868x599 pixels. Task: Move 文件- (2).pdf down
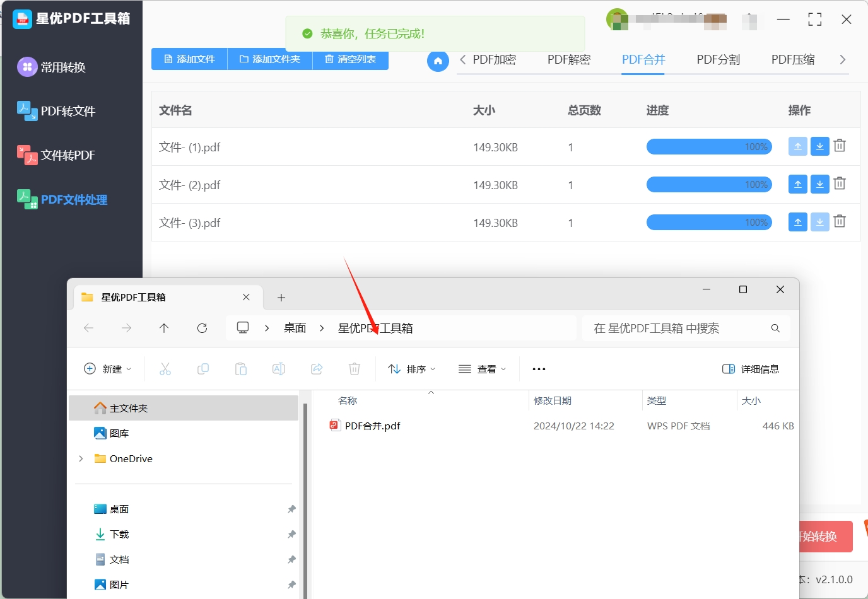coord(819,184)
